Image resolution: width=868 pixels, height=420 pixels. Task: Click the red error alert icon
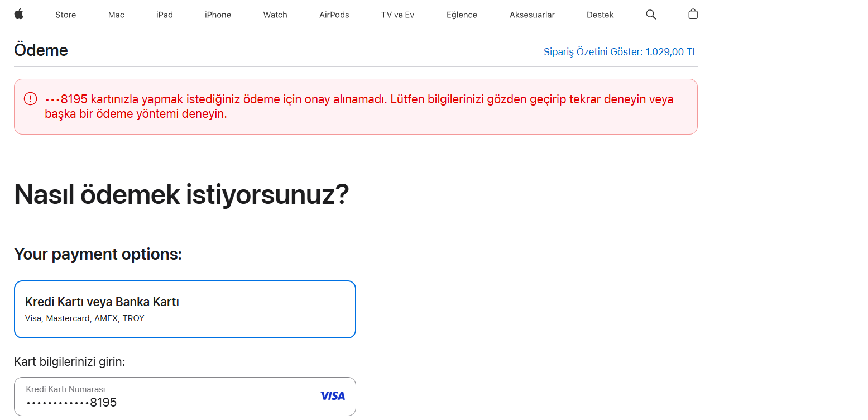pyautogui.click(x=30, y=99)
